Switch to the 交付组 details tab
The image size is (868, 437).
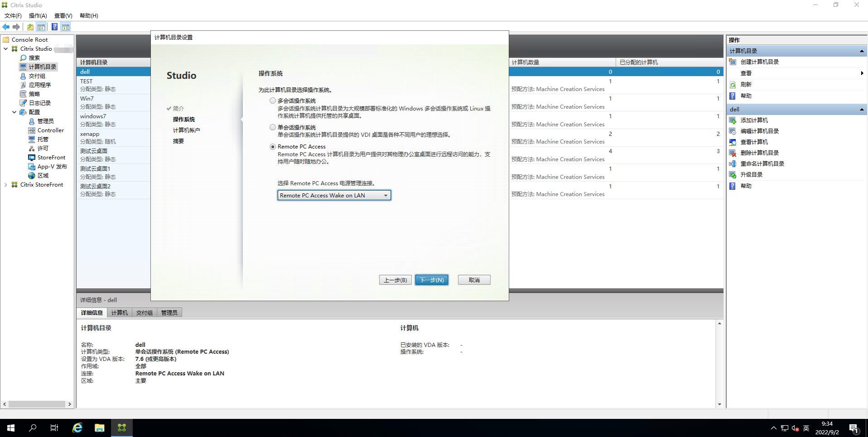click(x=145, y=312)
